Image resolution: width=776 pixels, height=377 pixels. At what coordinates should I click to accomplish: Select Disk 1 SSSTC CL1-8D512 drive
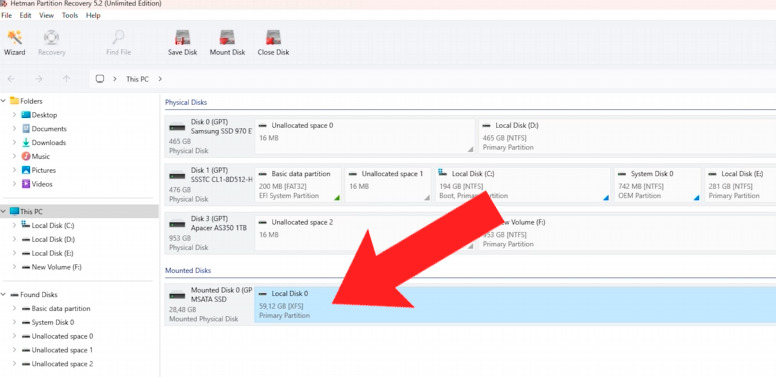click(x=210, y=186)
